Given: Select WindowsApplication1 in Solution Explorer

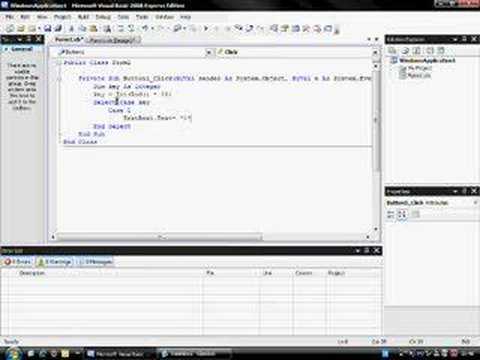Looking at the screenshot, I should [x=427, y=60].
